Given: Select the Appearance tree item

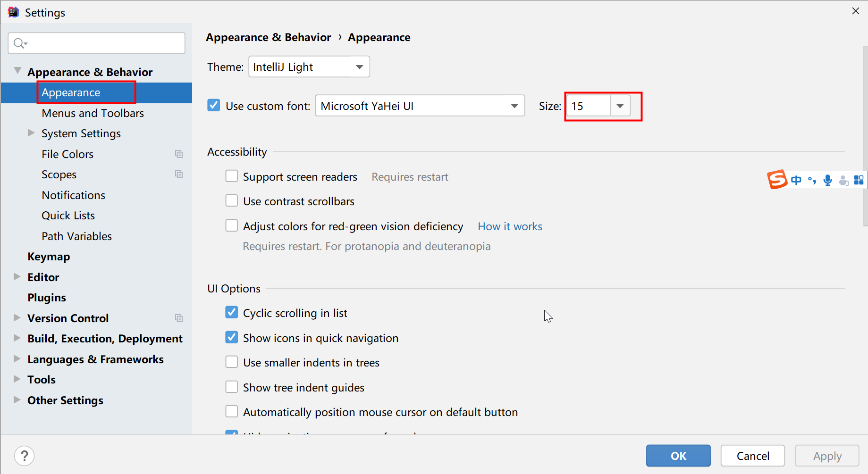Looking at the screenshot, I should (x=96, y=92).
